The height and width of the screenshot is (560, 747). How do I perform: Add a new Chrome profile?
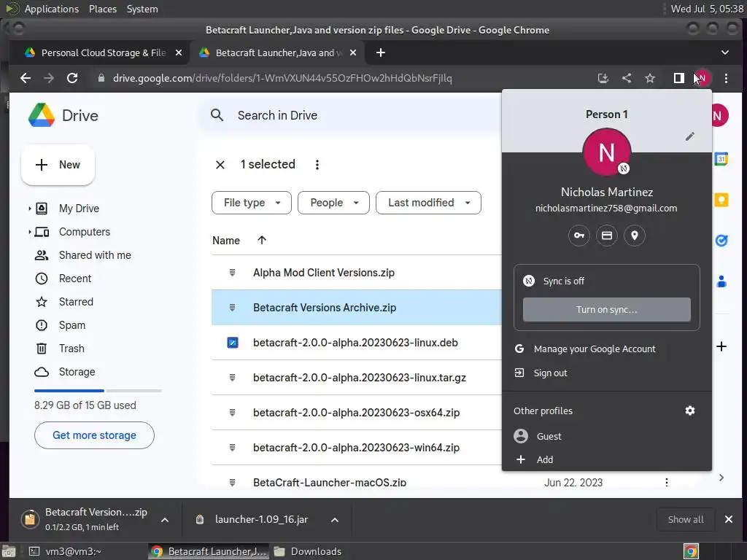[x=606, y=459]
